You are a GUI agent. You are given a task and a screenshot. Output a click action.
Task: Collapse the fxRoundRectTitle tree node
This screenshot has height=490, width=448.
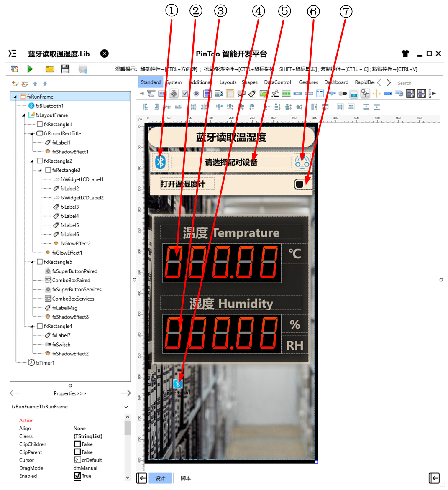pos(31,134)
